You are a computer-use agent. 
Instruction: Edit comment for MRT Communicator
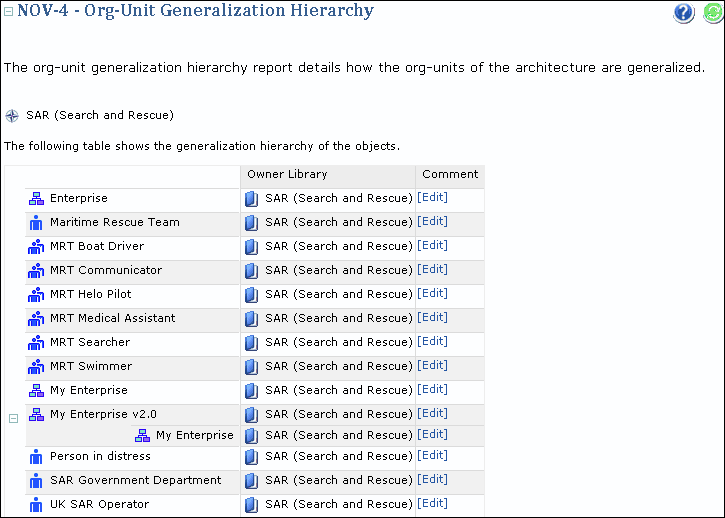click(x=432, y=270)
